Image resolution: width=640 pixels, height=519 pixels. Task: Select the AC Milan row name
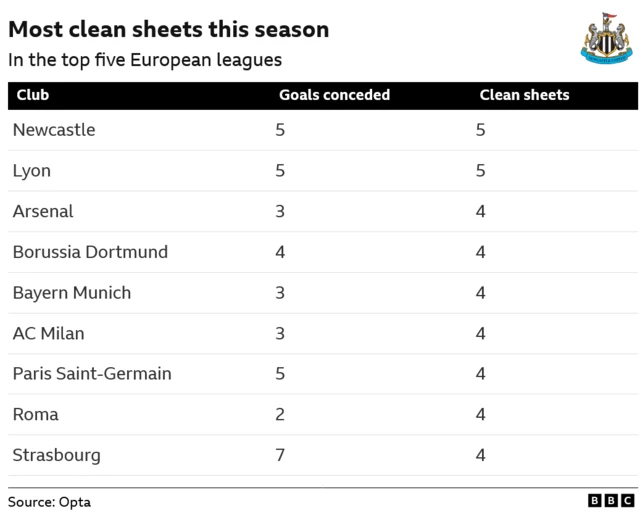50,333
